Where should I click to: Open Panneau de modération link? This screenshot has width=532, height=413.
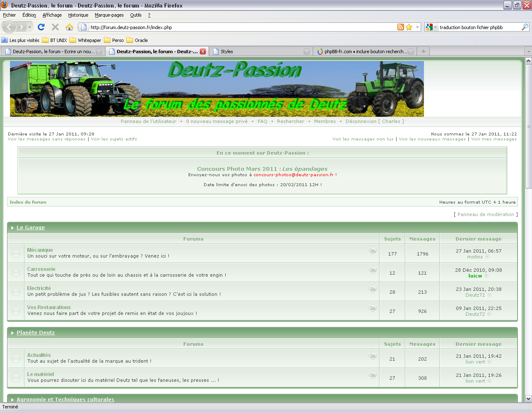[x=486, y=214]
